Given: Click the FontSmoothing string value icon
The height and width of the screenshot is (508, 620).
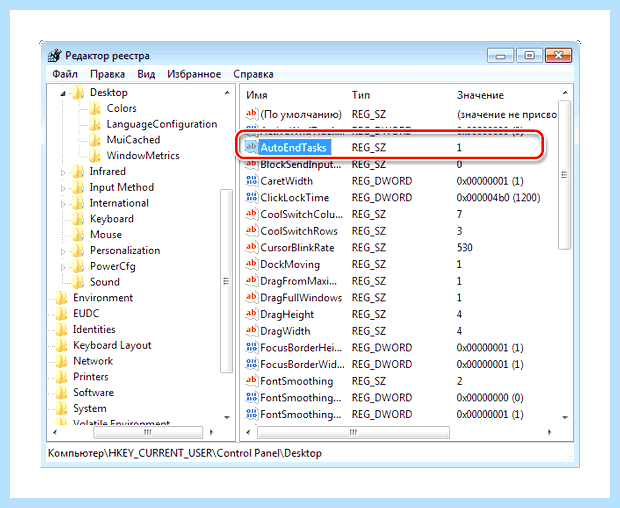Looking at the screenshot, I should tap(251, 381).
